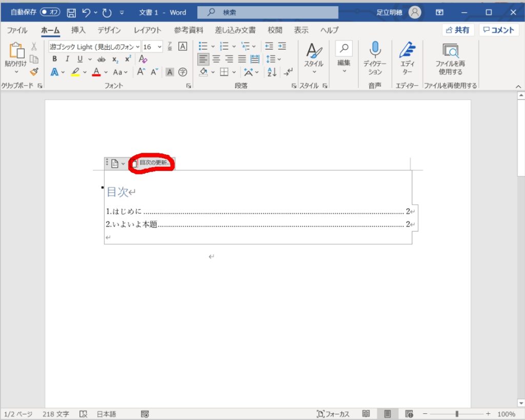
Task: Click the Sort A-Z icon
Action: pos(272,72)
